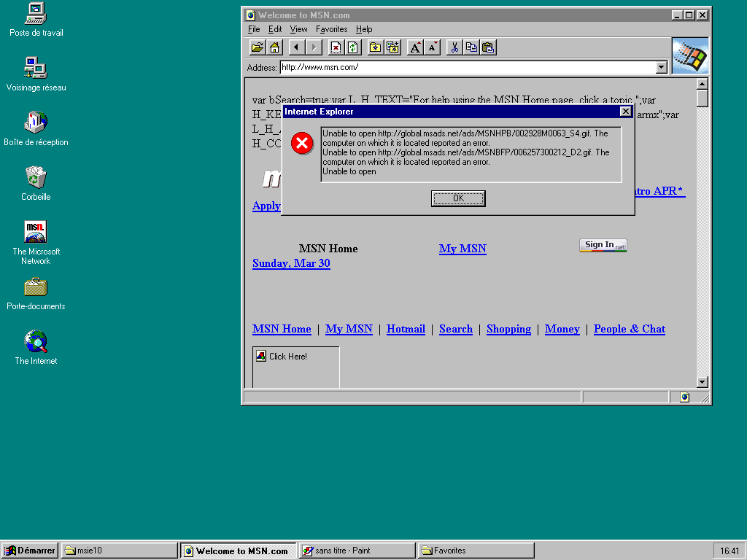The width and height of the screenshot is (747, 560).
Task: Click the Paste clipboard toolbar icon
Action: click(489, 47)
